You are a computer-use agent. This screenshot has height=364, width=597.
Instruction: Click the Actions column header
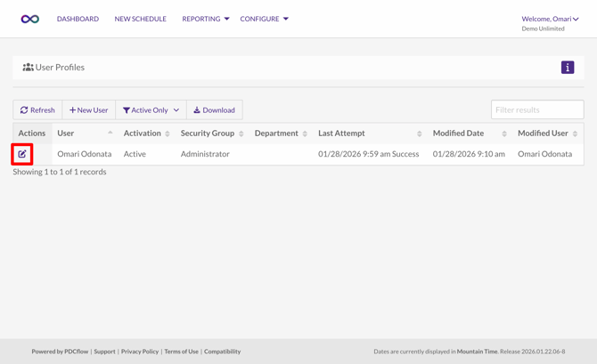[32, 133]
